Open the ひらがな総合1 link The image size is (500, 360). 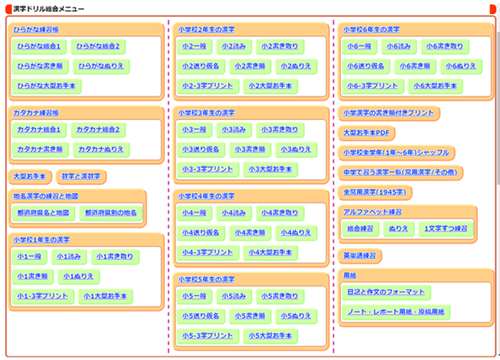(39, 46)
